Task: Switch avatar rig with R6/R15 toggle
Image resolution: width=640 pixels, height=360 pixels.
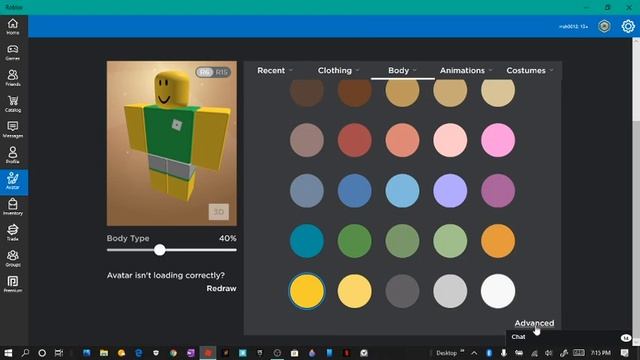Action: pos(213,72)
